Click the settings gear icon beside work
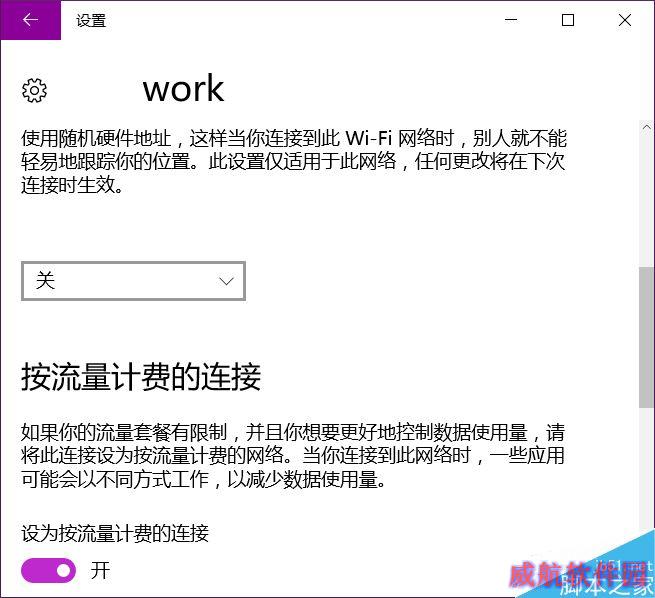This screenshot has height=598, width=655. (x=34, y=90)
